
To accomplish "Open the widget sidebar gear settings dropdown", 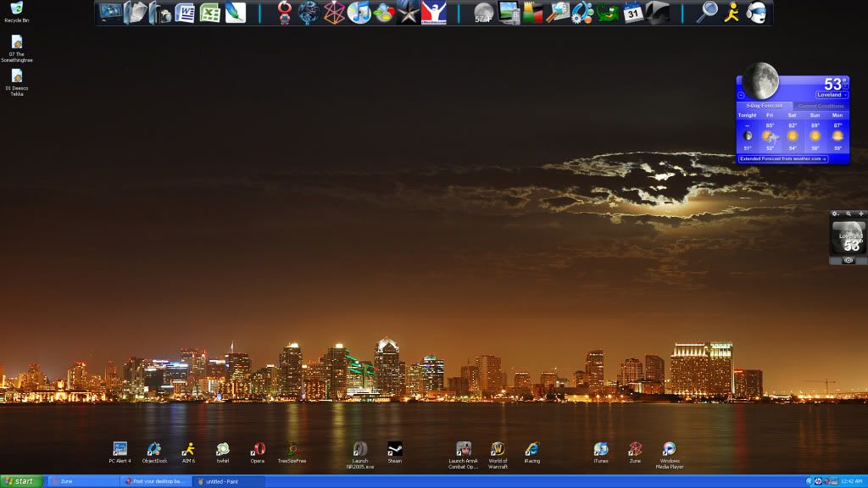I will click(x=835, y=213).
